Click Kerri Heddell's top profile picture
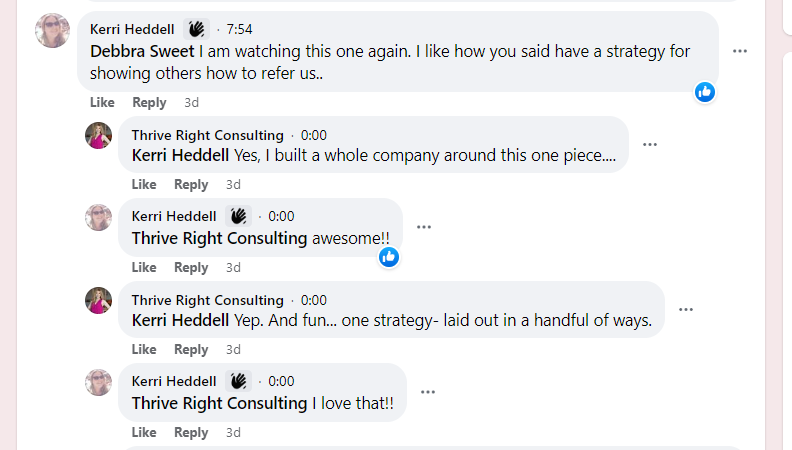Screen dimensions: 792x450 point(52,31)
